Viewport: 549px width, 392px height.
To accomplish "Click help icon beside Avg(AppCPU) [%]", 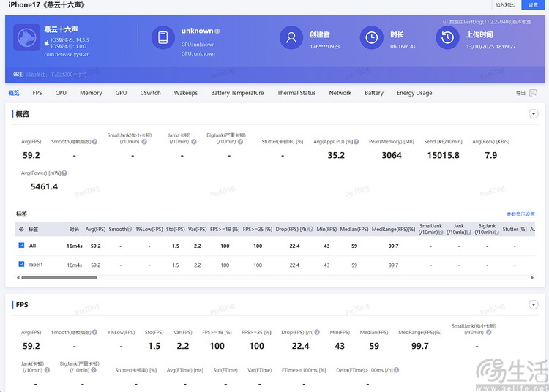I will pyautogui.click(x=358, y=142).
